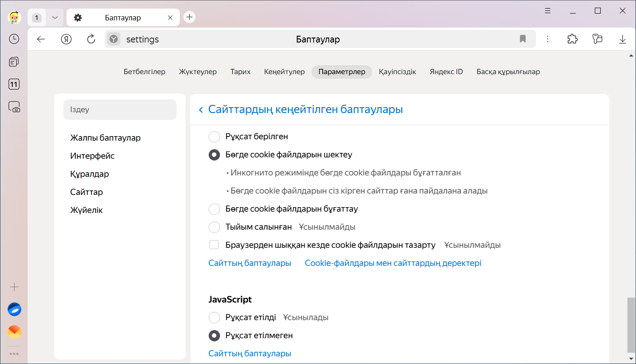
Task: Open the extensions puzzle icon
Action: (572, 39)
